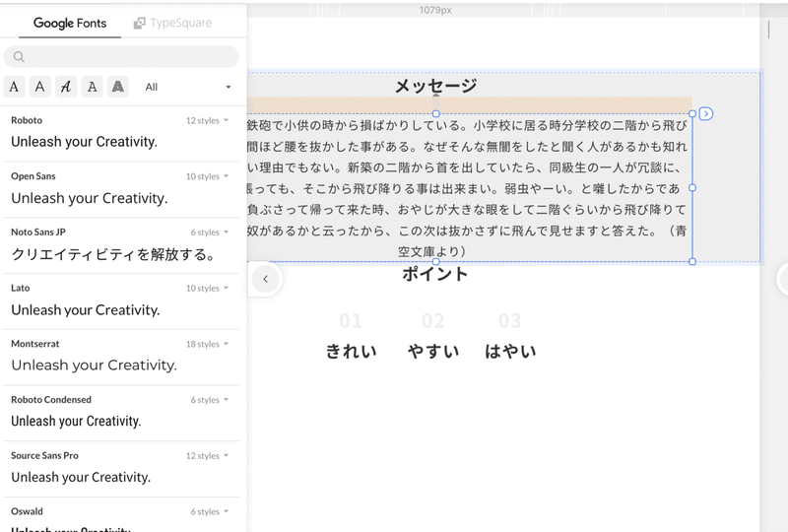Select the 01 number text
The height and width of the screenshot is (532, 788).
point(351,321)
